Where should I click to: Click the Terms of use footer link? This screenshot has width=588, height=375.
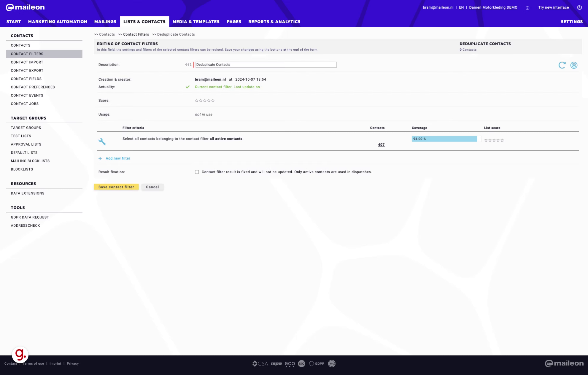[33, 364]
